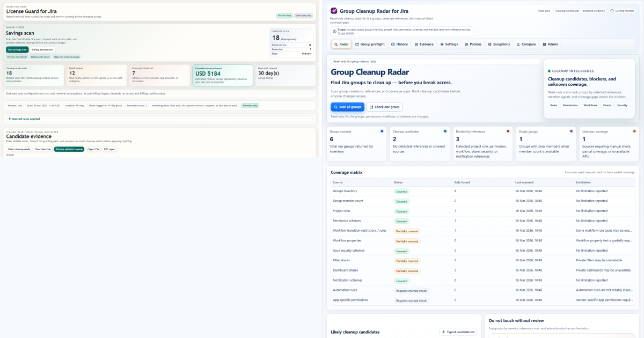Click the Shares chip in Cleanup Intelligence
Image resolution: width=644 pixels, height=338 pixels.
607,105
